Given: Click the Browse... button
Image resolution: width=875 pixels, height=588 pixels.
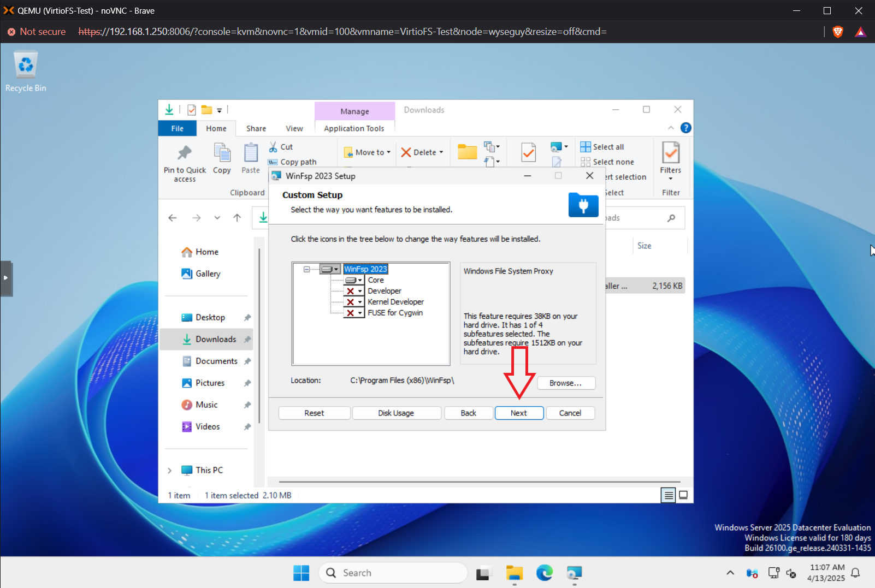Looking at the screenshot, I should click(x=565, y=383).
